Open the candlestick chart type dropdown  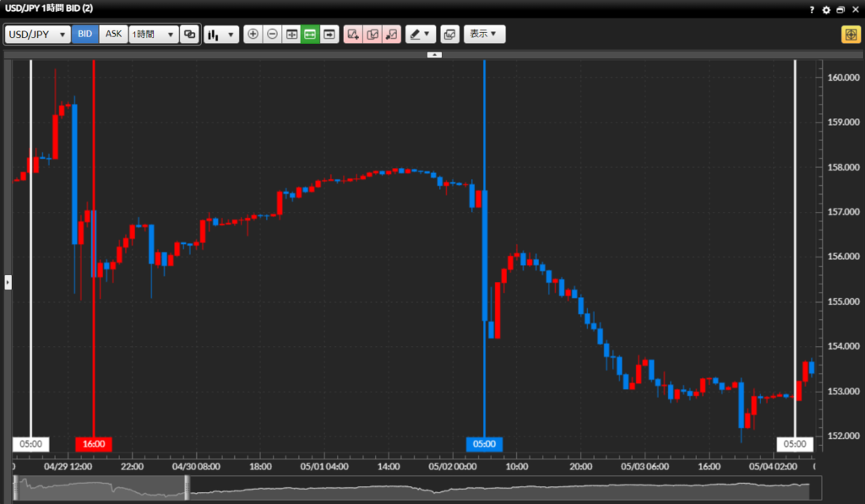[222, 35]
